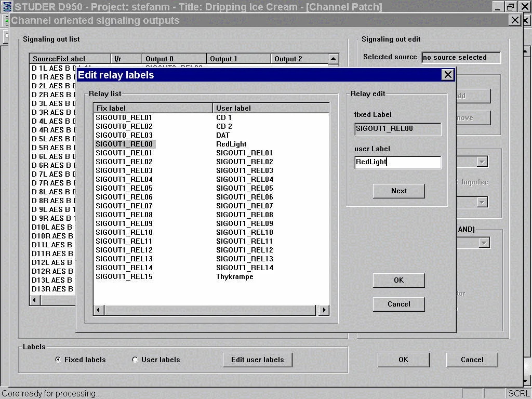Click the fixed Label field showing SIGOUT1_REL00
The width and height of the screenshot is (532, 399).
tap(397, 129)
